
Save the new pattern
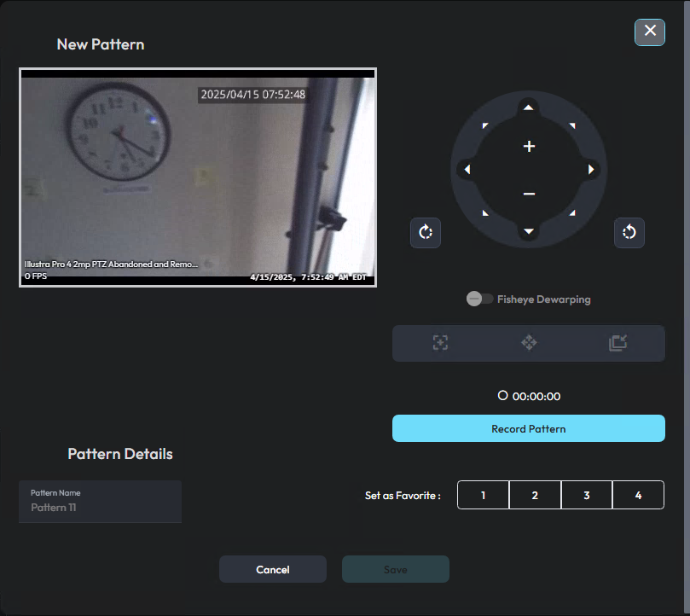(x=395, y=569)
